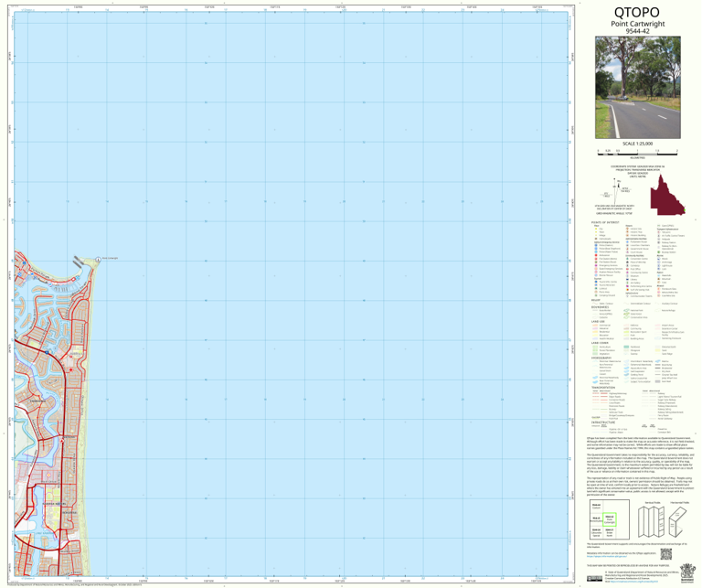This screenshot has width=702, height=588.
Task: Click the green-highlighted Point Cartwright index cell
Action: tap(610, 519)
